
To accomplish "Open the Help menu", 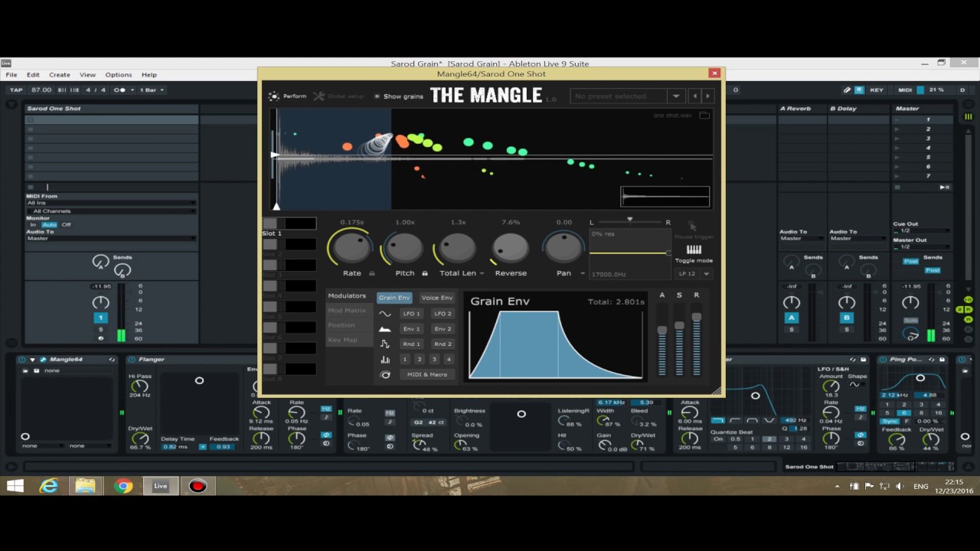I will click(149, 75).
